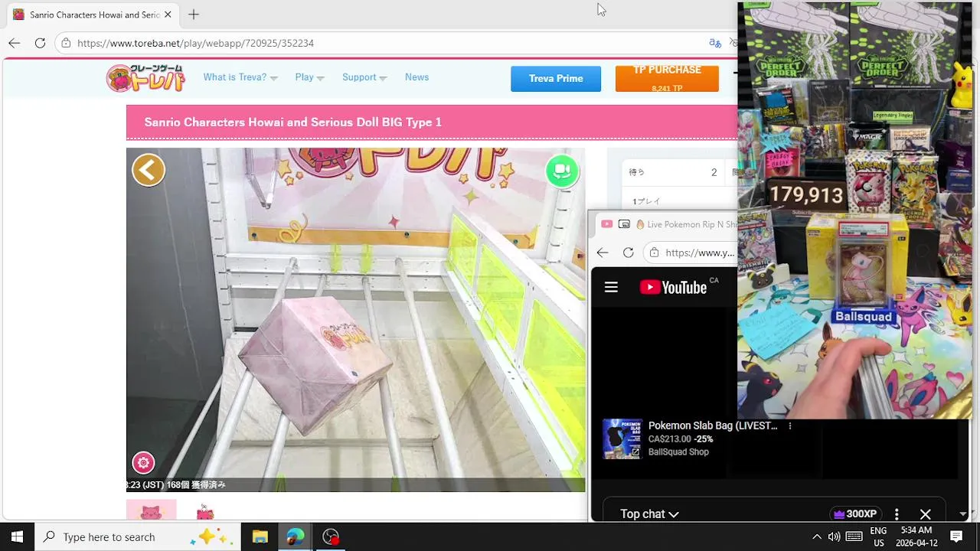Viewport: 980px width, 551px height.
Task: Expand the What is Treva? menu
Action: click(x=240, y=77)
